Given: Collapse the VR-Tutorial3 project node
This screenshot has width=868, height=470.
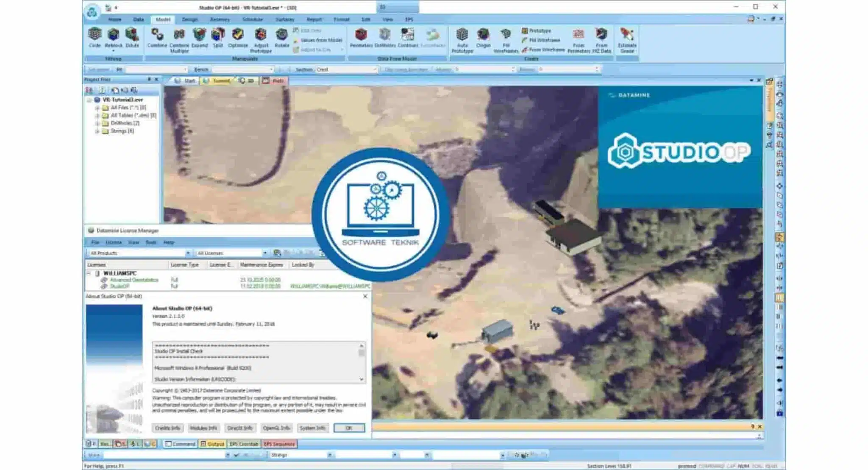Looking at the screenshot, I should (x=89, y=100).
